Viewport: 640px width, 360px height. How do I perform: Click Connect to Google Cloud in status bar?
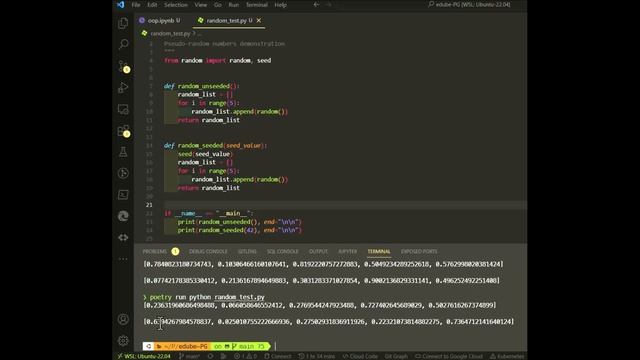(x=449, y=356)
